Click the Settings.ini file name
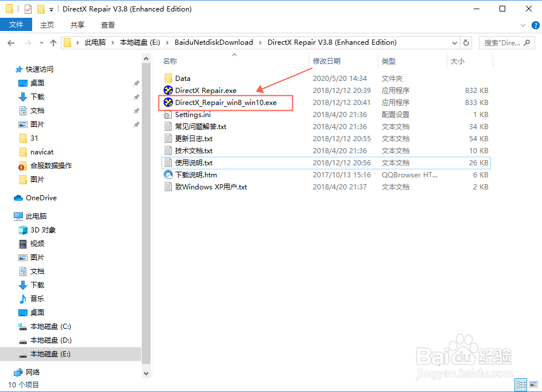The image size is (542, 392). [193, 115]
